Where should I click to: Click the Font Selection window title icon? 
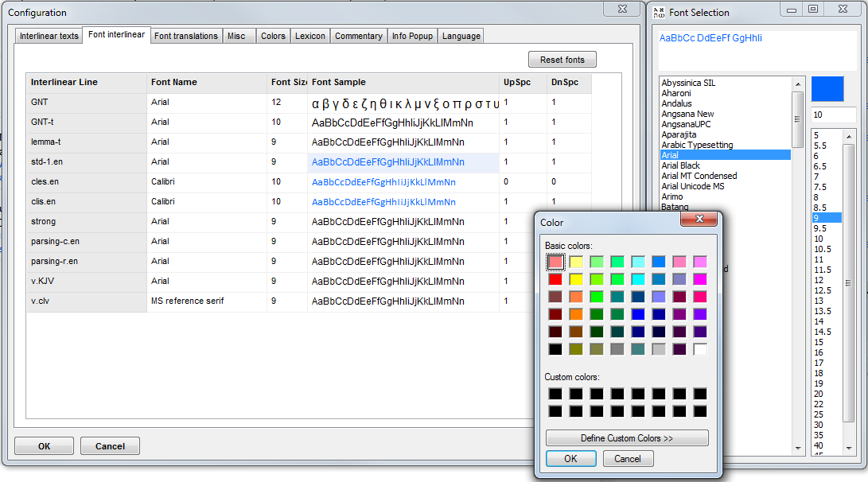(659, 13)
